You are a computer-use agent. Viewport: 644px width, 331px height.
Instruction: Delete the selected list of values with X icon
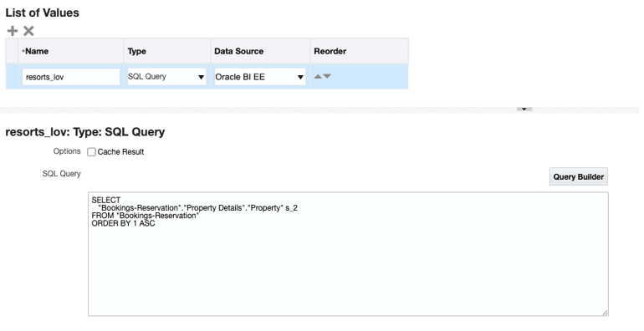pyautogui.click(x=28, y=31)
